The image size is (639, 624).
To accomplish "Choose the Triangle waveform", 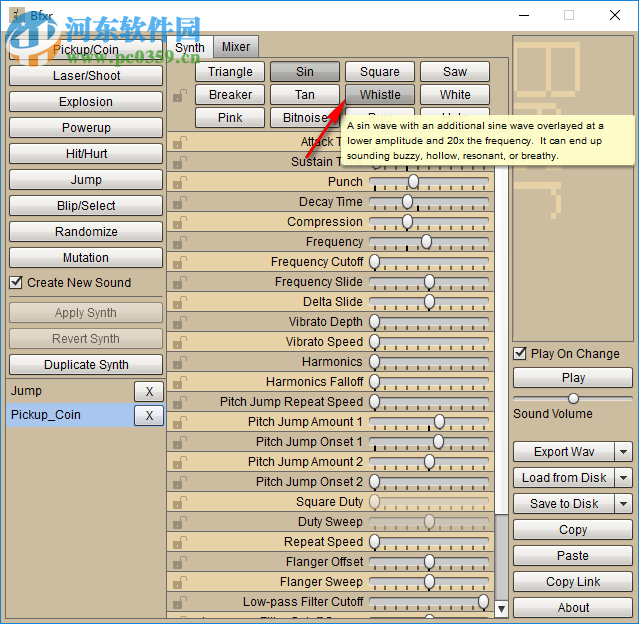I will (230, 72).
